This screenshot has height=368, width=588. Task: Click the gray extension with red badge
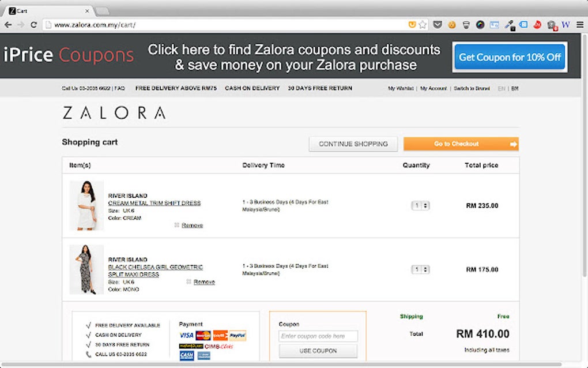[x=552, y=25]
